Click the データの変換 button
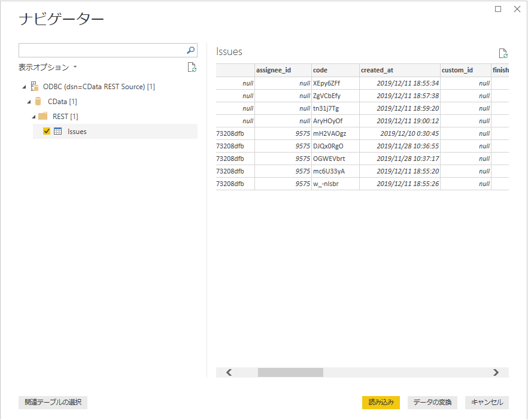This screenshot has height=420, width=528. [x=432, y=402]
